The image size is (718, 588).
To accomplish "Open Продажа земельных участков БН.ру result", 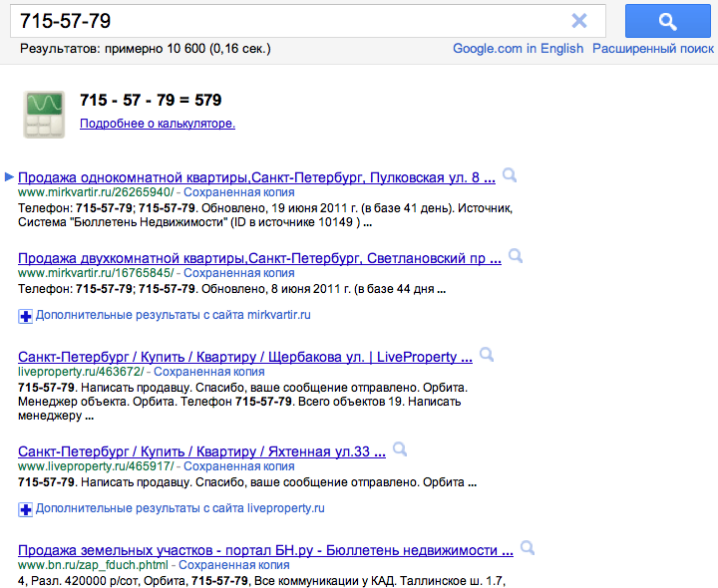I will [265, 550].
